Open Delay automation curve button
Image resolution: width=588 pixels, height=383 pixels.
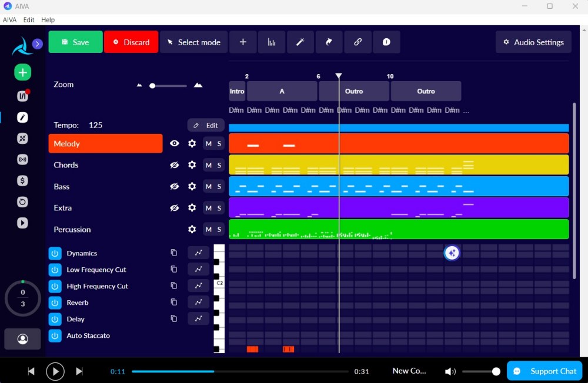(x=198, y=318)
